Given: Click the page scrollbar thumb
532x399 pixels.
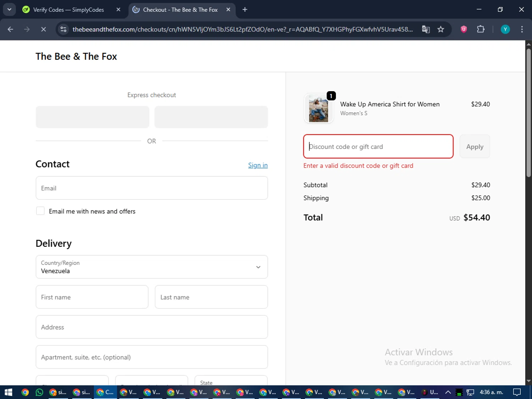Looking at the screenshot, I should [x=528, y=113].
